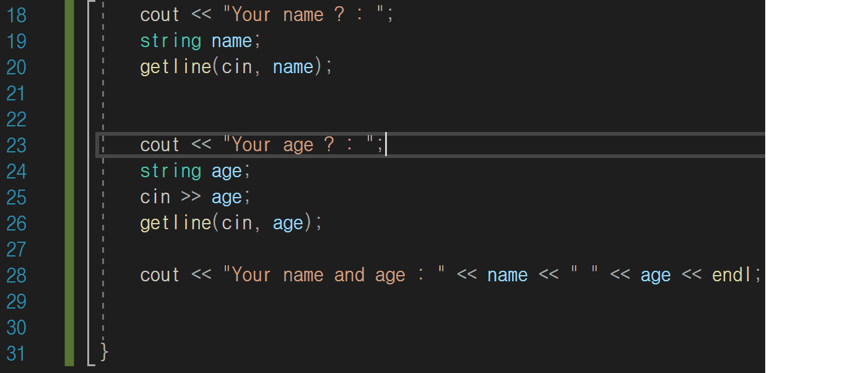Click the green change indicator bar

(x=69, y=186)
